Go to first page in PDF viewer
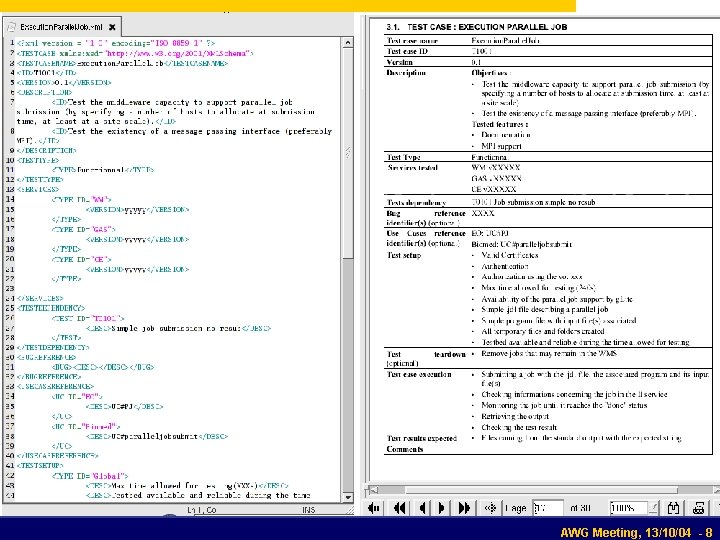Image resolution: width=720 pixels, height=540 pixels. pyautogui.click(x=375, y=508)
